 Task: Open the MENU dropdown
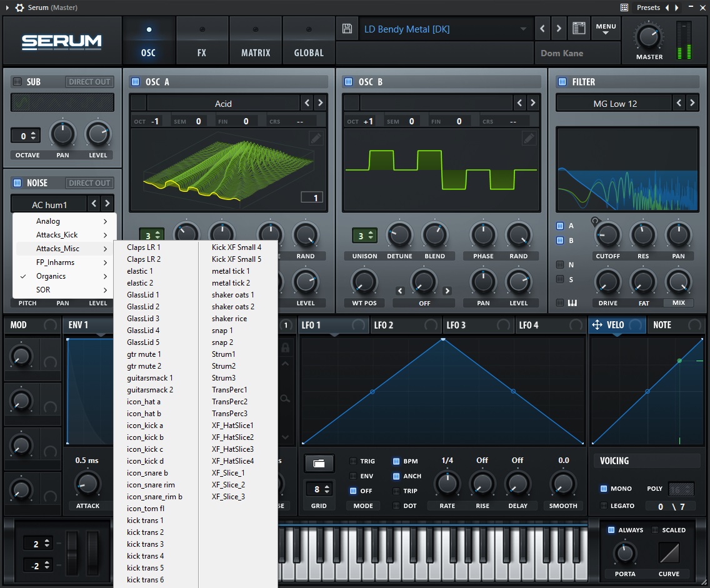click(x=606, y=29)
